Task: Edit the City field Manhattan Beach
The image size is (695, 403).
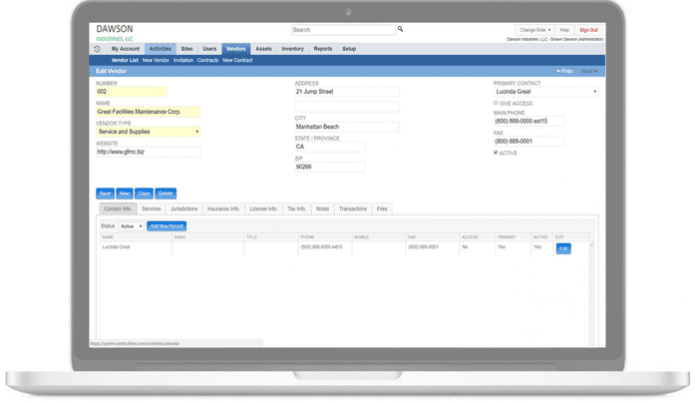Action: pyautogui.click(x=347, y=127)
